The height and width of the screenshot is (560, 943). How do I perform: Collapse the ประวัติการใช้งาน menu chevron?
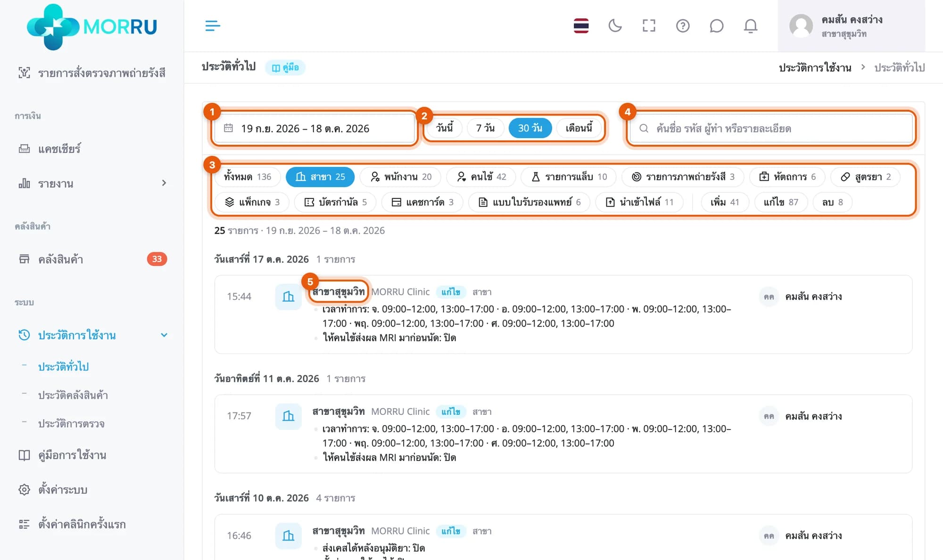tap(164, 335)
